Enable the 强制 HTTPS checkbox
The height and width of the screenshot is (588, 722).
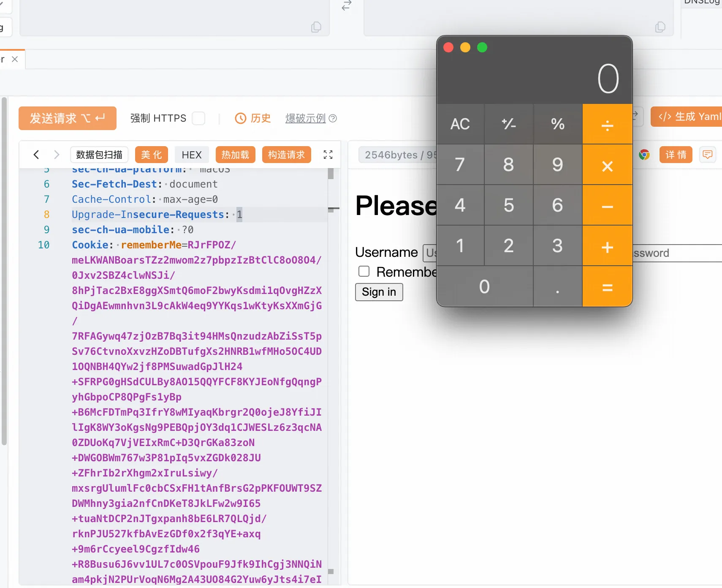[x=198, y=118]
